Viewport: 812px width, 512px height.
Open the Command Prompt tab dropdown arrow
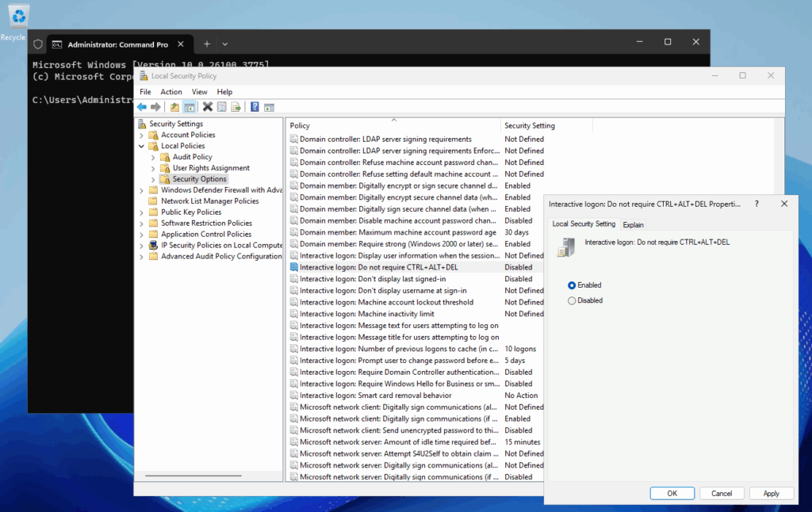coord(225,44)
